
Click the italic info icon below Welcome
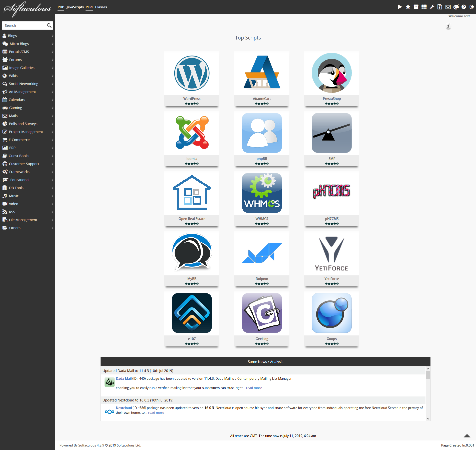[x=448, y=26]
